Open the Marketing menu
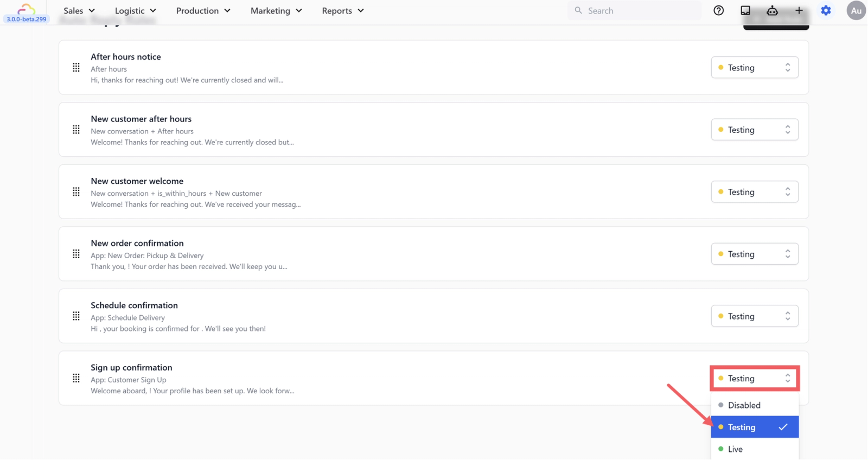The height and width of the screenshot is (460, 868). pos(276,10)
